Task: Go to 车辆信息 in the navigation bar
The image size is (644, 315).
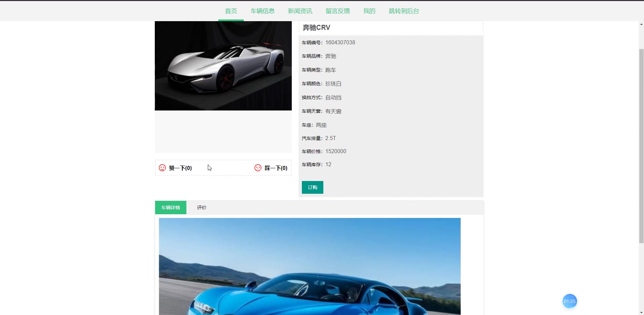Action: (x=263, y=11)
